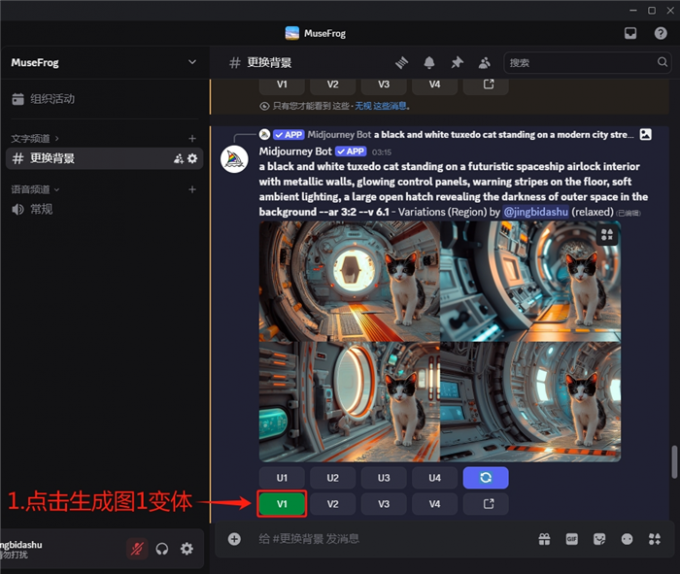The image size is (680, 574).
Task: Show pinned messages via pin icon
Action: [x=457, y=63]
